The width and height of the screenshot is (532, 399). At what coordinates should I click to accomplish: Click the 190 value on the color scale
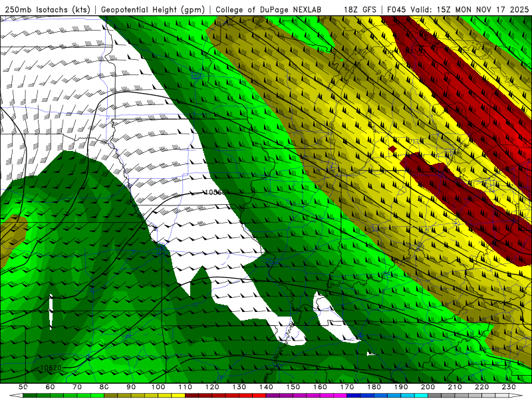pyautogui.click(x=401, y=387)
